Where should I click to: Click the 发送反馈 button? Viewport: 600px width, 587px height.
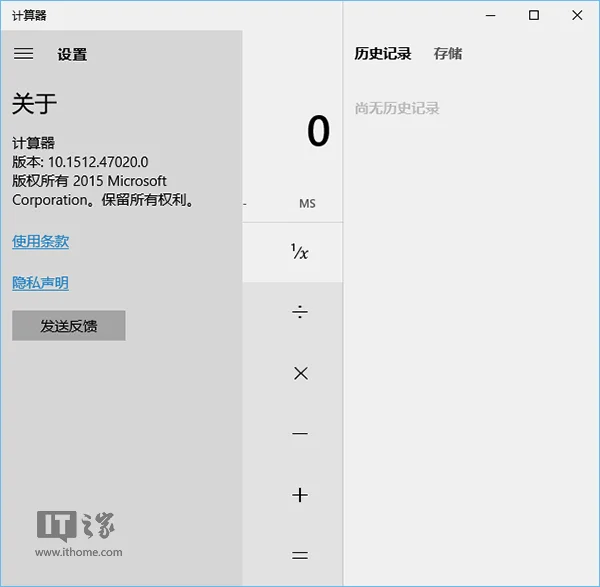68,326
